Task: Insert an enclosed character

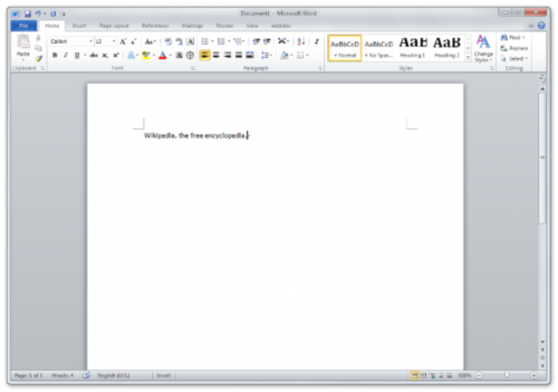Action: (x=190, y=55)
